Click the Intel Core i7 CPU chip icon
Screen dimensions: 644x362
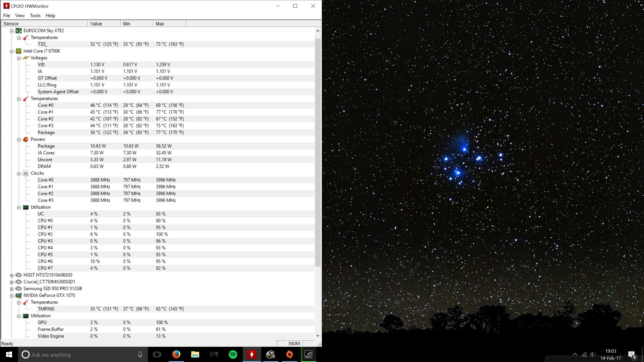(19, 51)
